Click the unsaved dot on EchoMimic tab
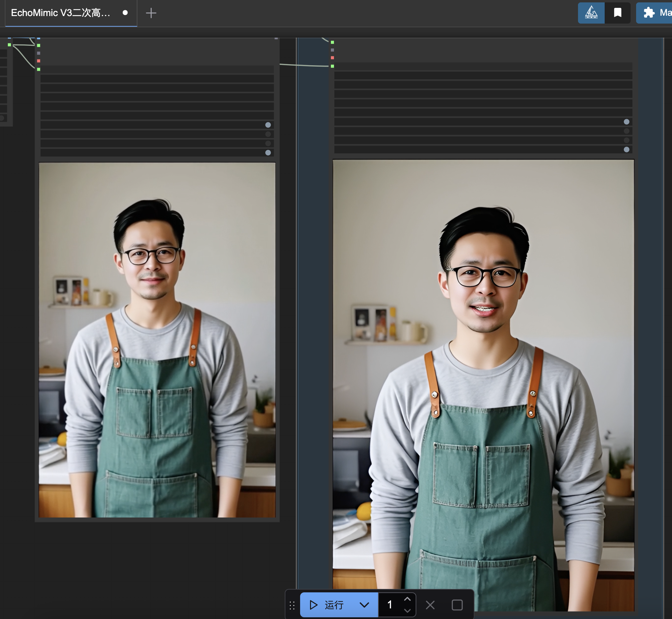 (125, 13)
